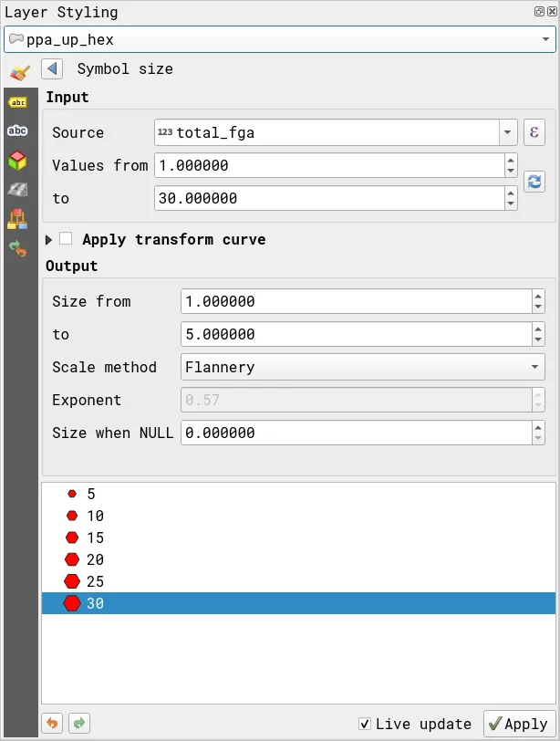Reload the value range from layer
This screenshot has height=741, width=560.
point(534,182)
